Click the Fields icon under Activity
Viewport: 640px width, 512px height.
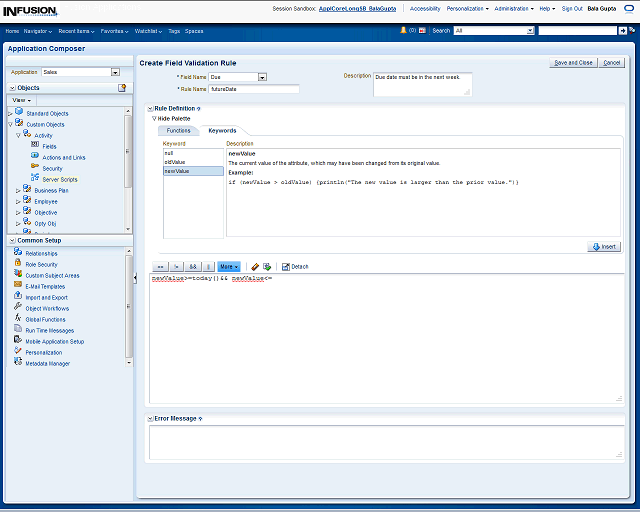click(35, 146)
